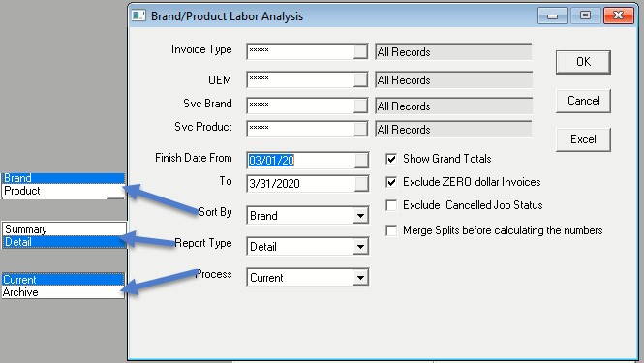
Task: Toggle Show Grand Totals checkbox
Action: pyautogui.click(x=391, y=159)
